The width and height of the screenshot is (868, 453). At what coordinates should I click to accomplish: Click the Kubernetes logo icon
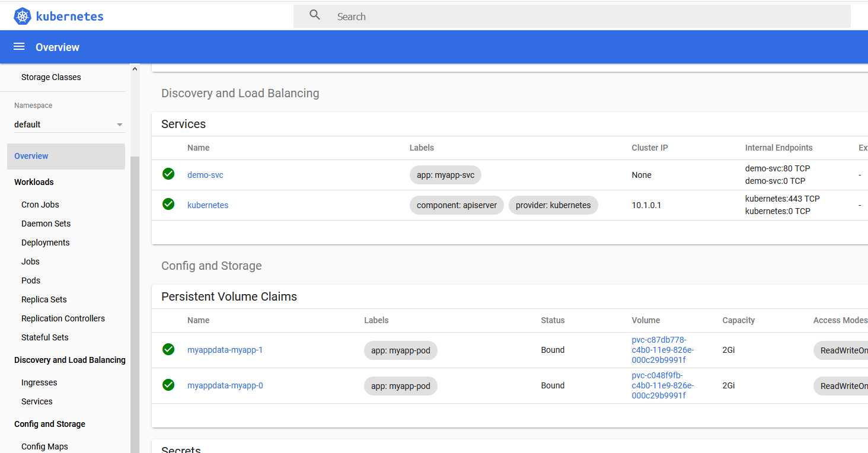point(23,17)
